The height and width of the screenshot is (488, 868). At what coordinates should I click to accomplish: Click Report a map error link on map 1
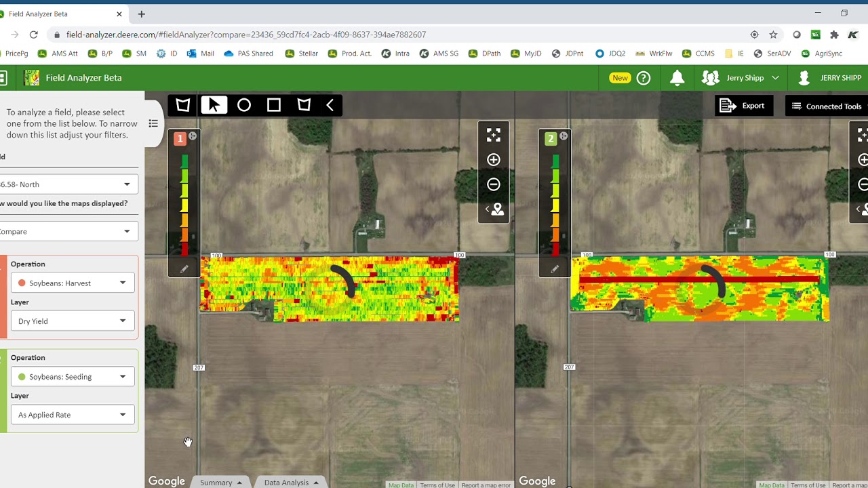tap(486, 485)
